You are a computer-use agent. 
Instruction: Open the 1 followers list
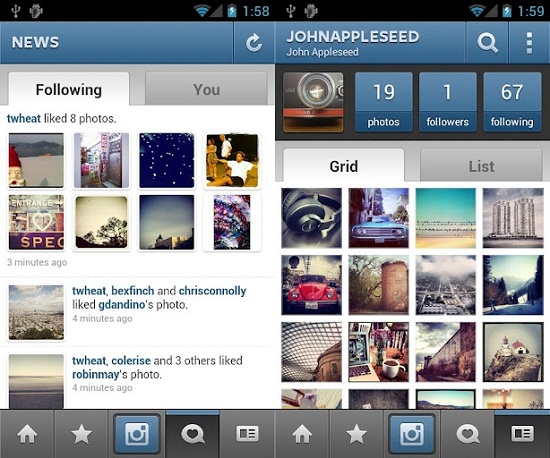(448, 102)
